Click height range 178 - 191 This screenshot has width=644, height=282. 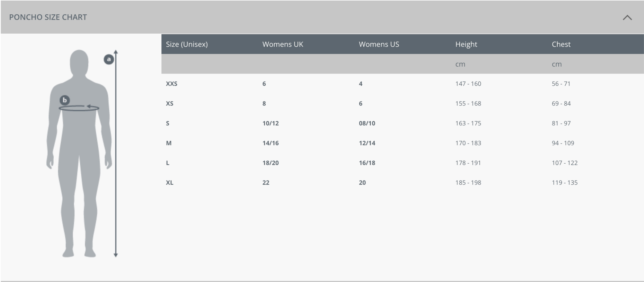click(468, 163)
